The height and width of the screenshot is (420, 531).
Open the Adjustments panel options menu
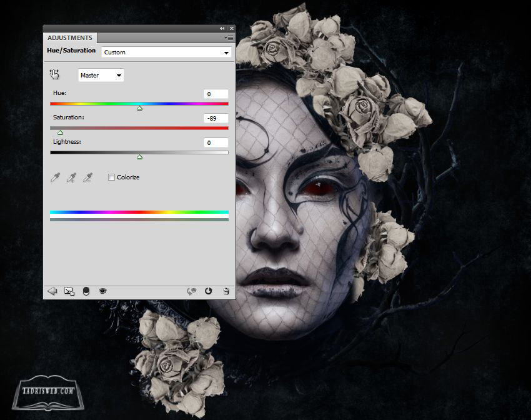pyautogui.click(x=229, y=38)
